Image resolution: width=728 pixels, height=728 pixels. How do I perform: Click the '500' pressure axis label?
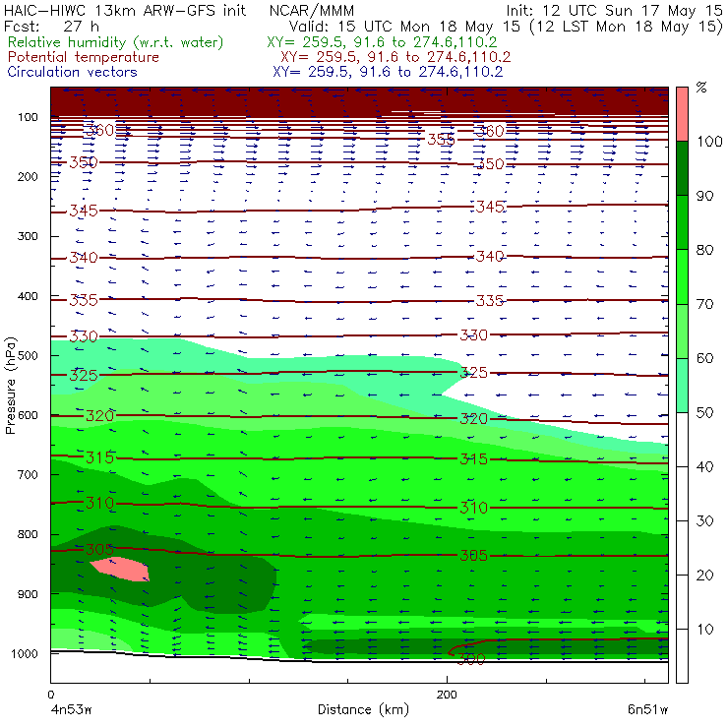tap(28, 356)
